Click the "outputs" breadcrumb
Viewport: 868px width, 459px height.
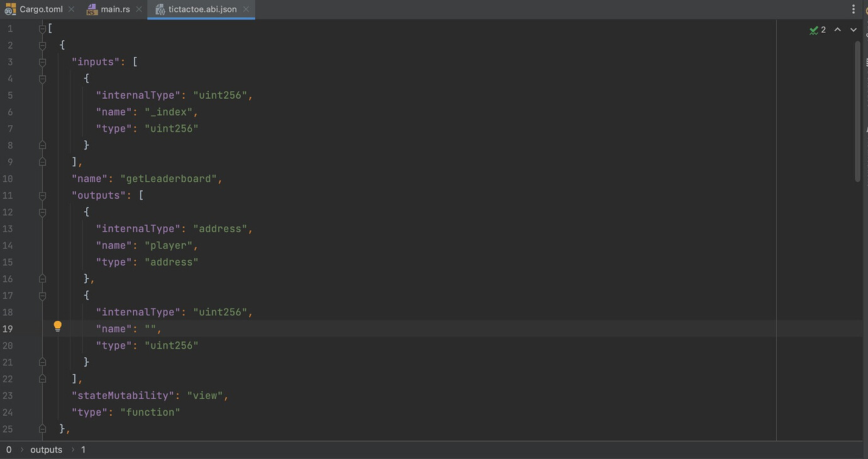click(47, 450)
